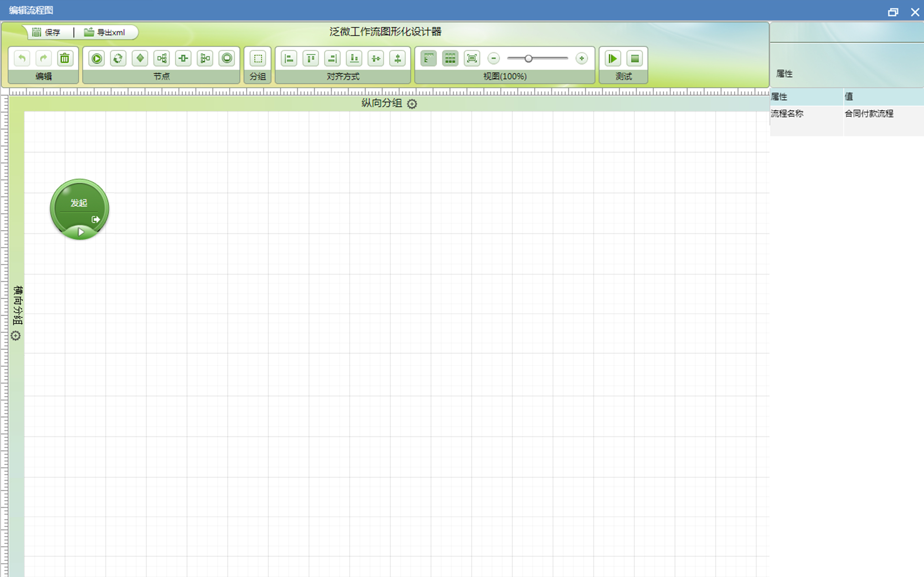Click the undo arrow icon
Screen dimensions: 924x577
(22, 58)
